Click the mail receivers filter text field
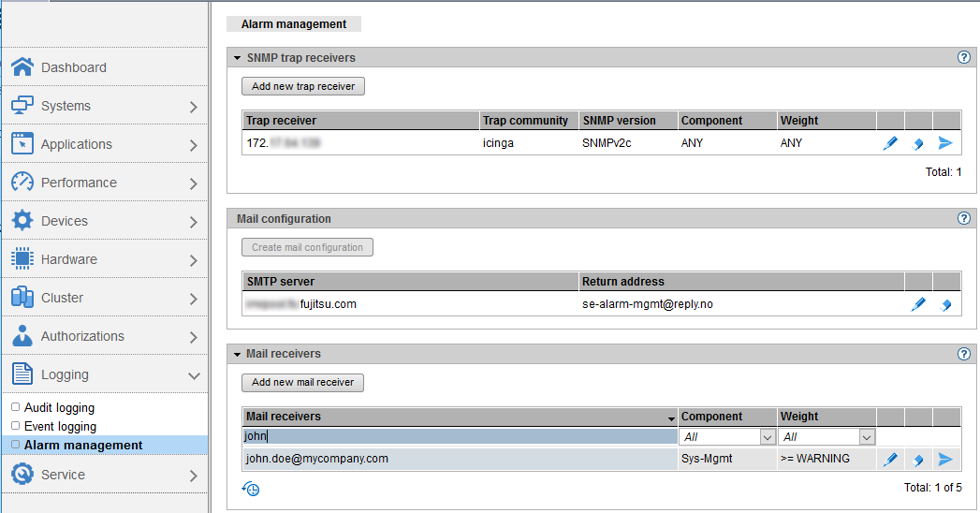The height and width of the screenshot is (513, 980). [x=459, y=436]
